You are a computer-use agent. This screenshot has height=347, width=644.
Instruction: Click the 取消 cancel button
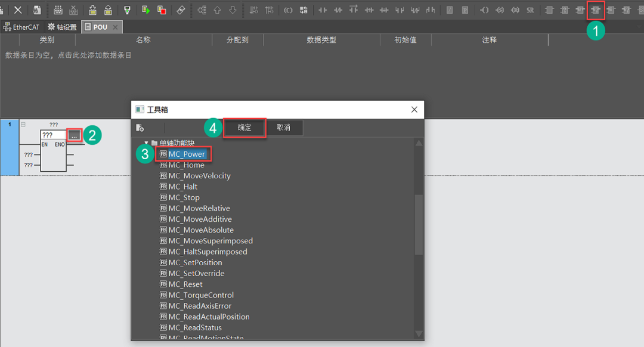pyautogui.click(x=283, y=128)
